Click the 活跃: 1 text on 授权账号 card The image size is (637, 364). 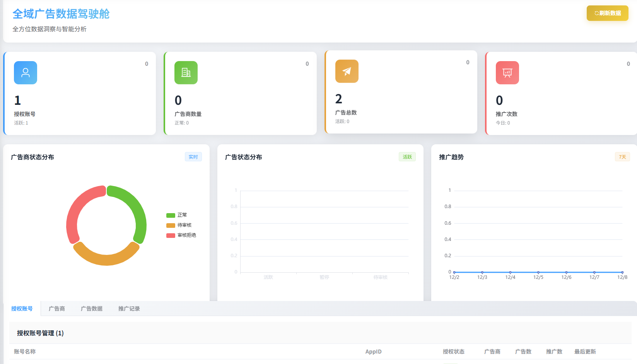21,123
